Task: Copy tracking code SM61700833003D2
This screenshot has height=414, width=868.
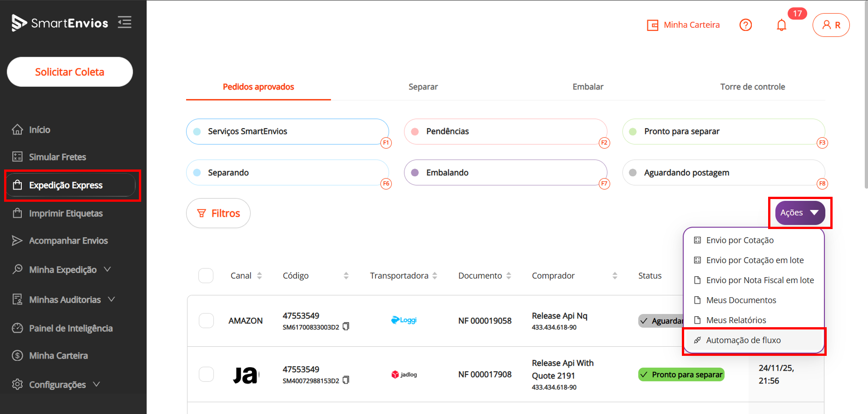Action: [x=346, y=326]
